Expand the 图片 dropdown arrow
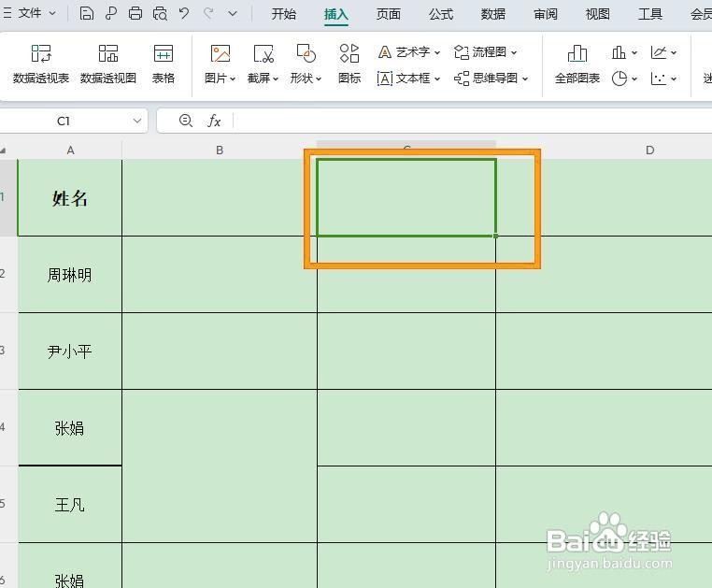The width and height of the screenshot is (712, 588). coord(233,79)
